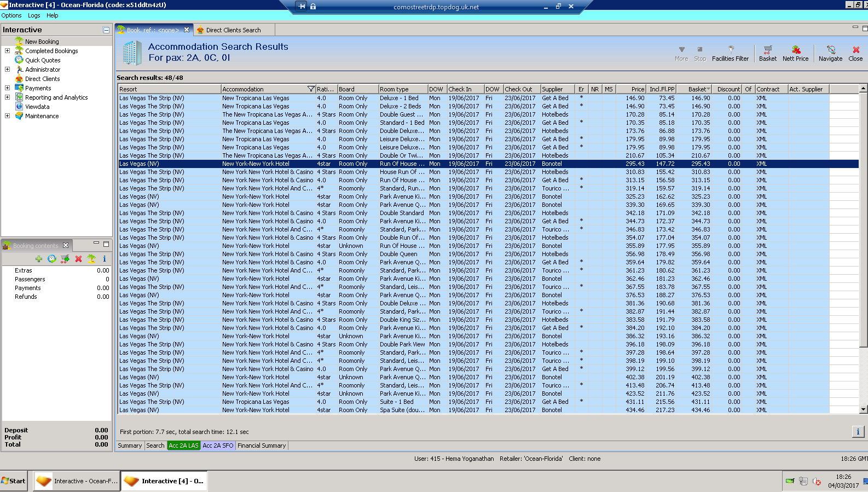Open the Logs menu
This screenshot has height=492, width=868.
[34, 15]
